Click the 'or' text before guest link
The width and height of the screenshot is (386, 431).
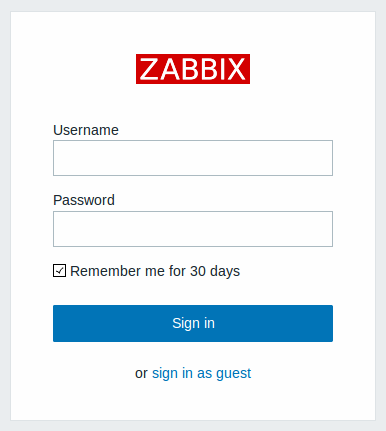click(x=141, y=374)
